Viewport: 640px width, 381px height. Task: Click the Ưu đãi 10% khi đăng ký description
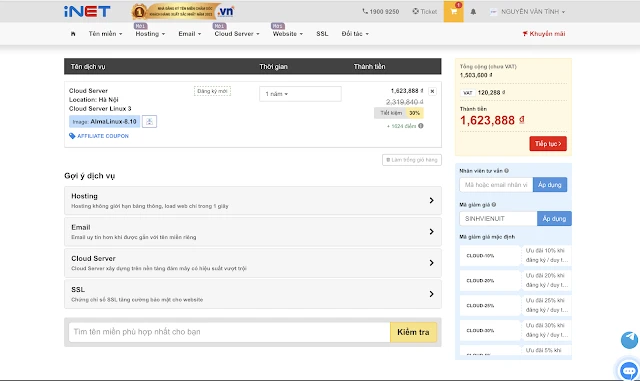(546, 255)
